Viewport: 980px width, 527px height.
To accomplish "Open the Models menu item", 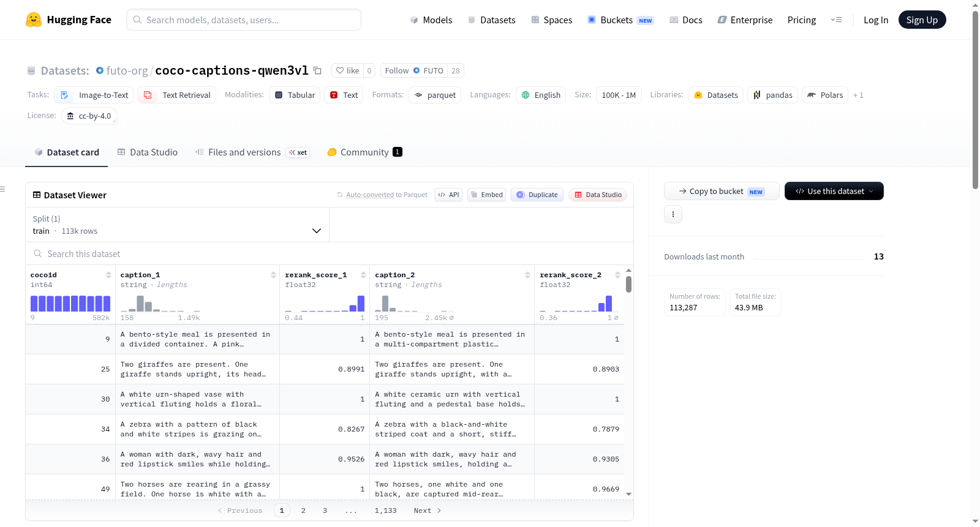I will [431, 20].
